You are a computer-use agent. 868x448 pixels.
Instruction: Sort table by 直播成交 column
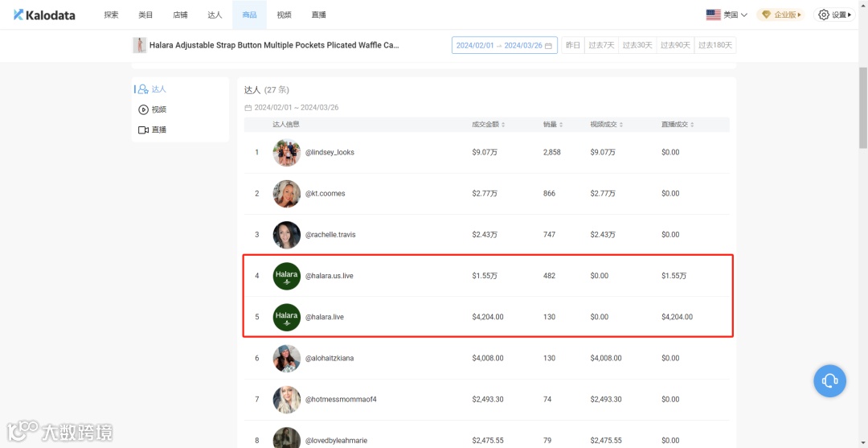678,125
